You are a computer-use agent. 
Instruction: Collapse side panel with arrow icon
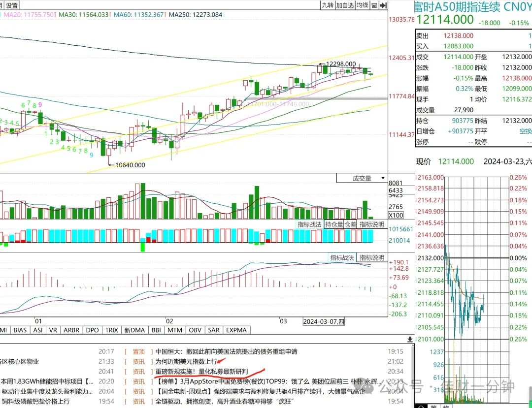click(x=383, y=5)
